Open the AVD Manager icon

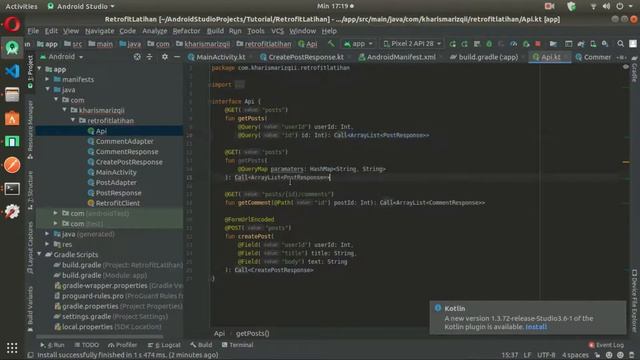tap(593, 44)
